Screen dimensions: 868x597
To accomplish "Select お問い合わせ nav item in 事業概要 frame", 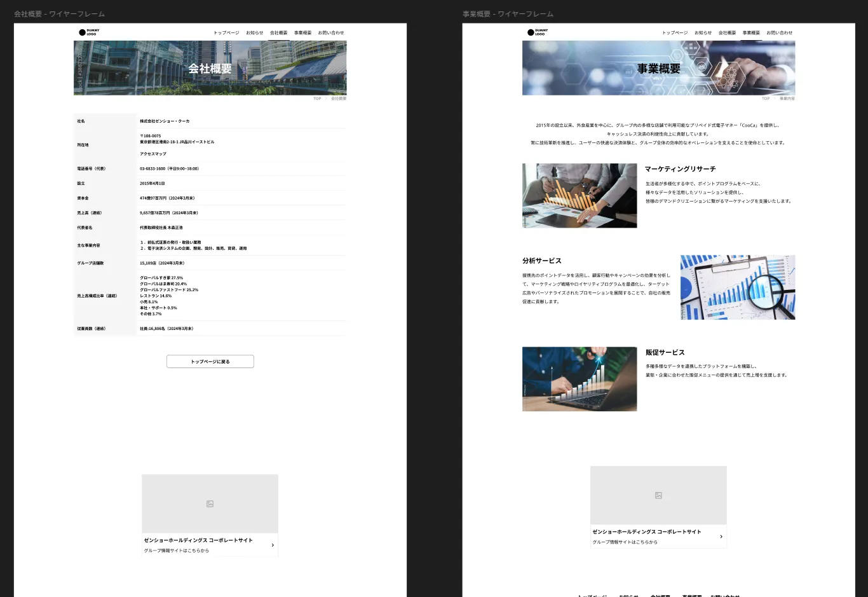I will tap(780, 32).
